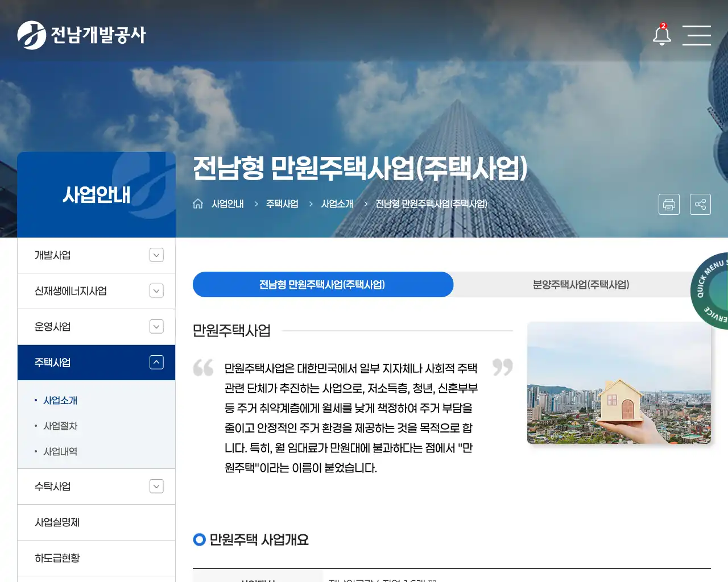Open the notification bell icon
The height and width of the screenshot is (582, 728).
661,35
